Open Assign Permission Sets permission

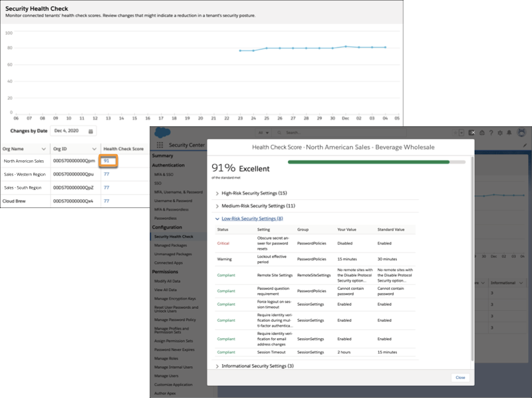tap(174, 341)
